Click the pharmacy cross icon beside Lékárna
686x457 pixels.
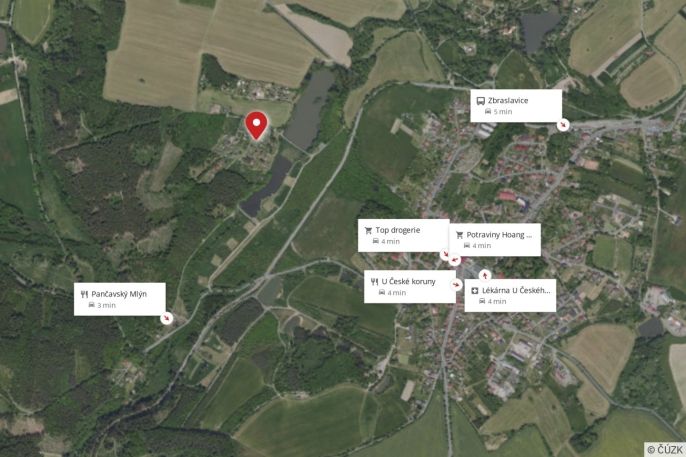pos(475,291)
